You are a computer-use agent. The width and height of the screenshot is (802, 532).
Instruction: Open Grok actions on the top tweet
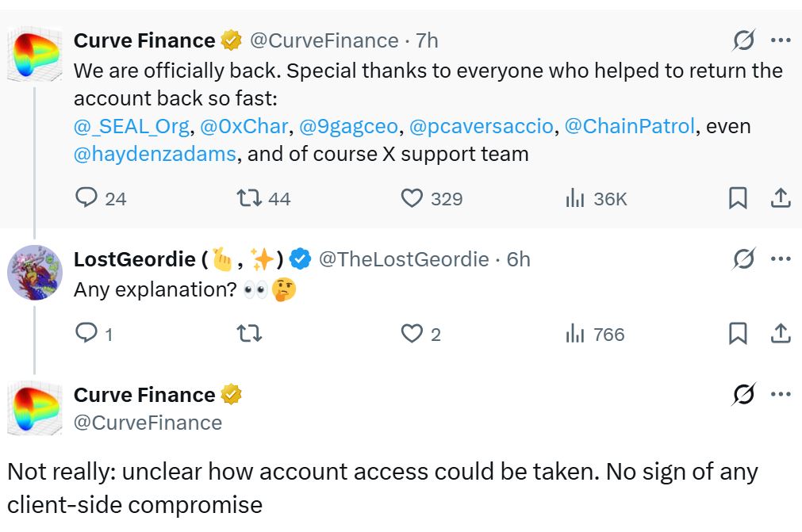(x=744, y=40)
